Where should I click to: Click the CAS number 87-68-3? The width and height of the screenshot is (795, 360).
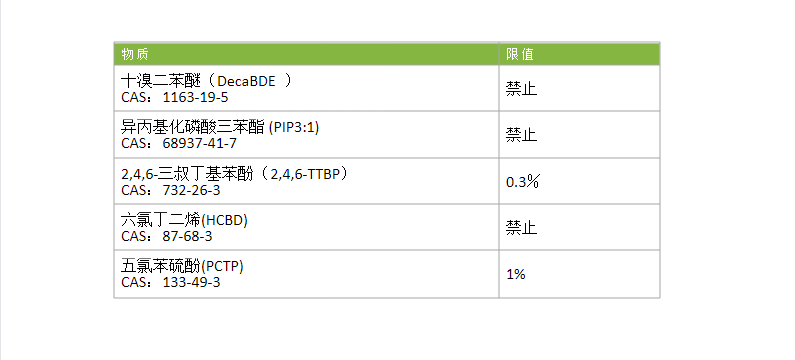187,236
